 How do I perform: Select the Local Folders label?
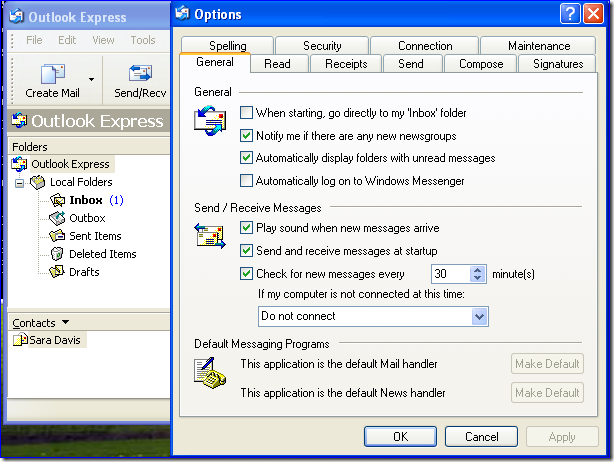pos(81,182)
